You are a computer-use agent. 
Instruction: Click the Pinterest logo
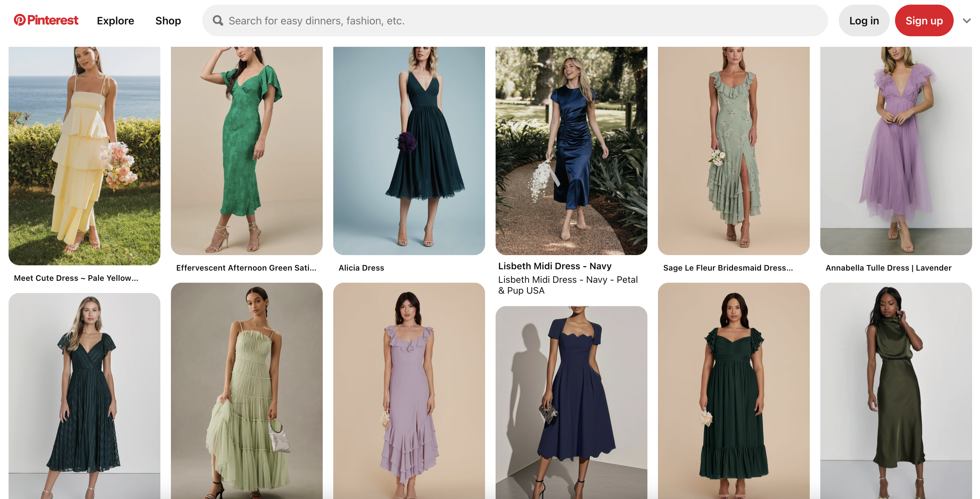(x=46, y=20)
